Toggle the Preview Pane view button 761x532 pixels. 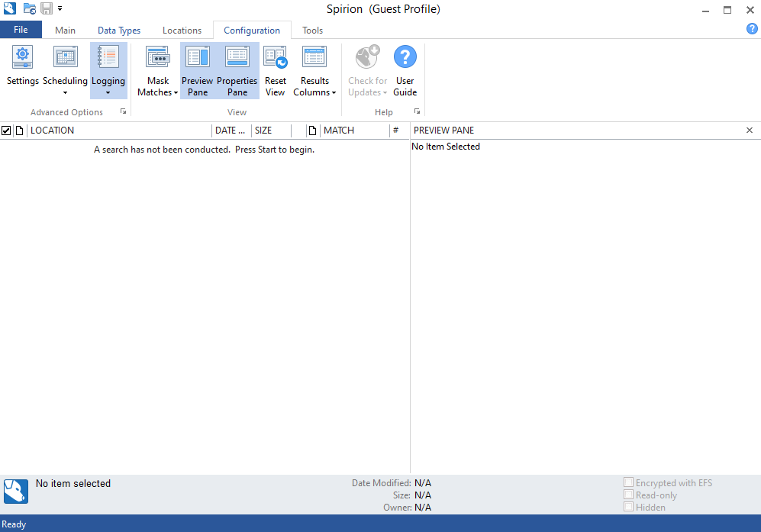coord(198,70)
